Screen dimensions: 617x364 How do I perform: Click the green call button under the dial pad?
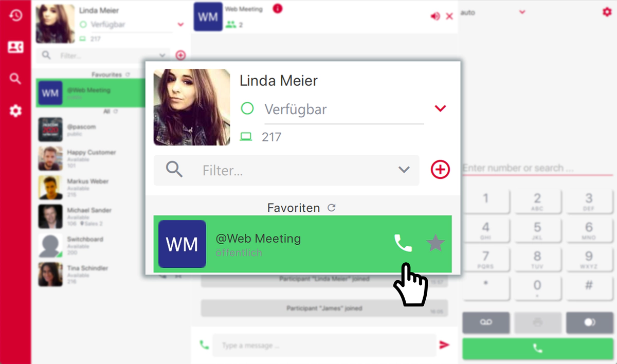pyautogui.click(x=538, y=349)
